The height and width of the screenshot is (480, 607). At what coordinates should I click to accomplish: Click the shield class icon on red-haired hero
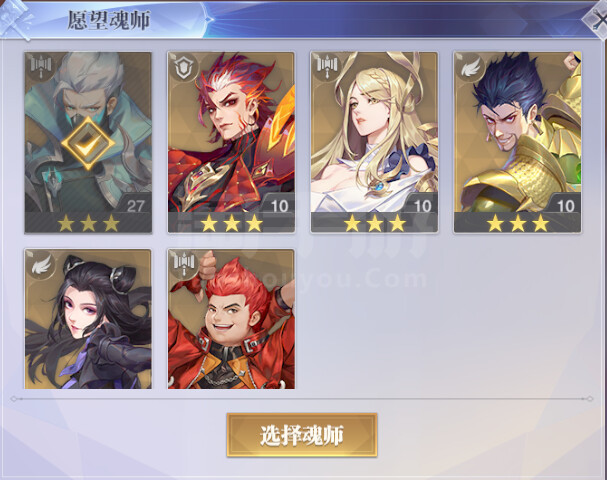point(183,67)
